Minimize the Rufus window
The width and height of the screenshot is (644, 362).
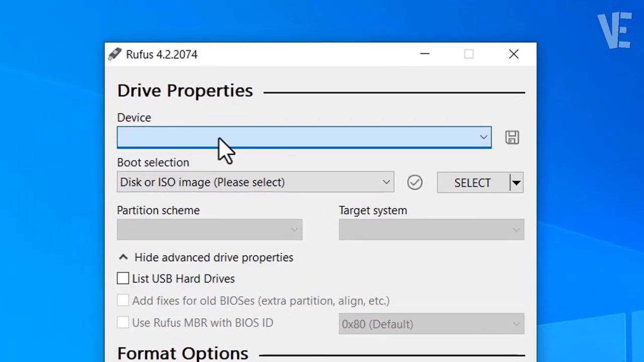pyautogui.click(x=425, y=54)
